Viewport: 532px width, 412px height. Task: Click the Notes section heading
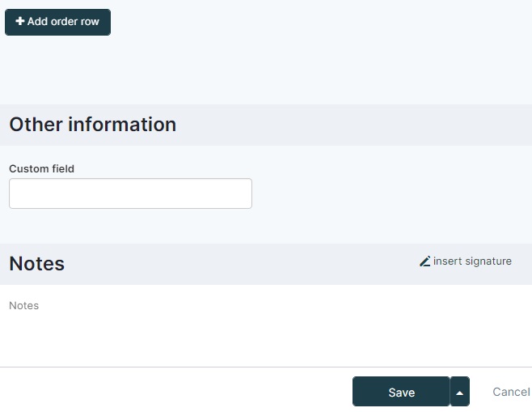36,264
